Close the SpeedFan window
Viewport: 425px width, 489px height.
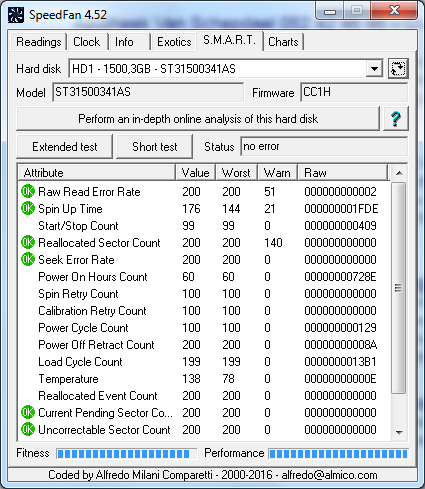pos(394,11)
